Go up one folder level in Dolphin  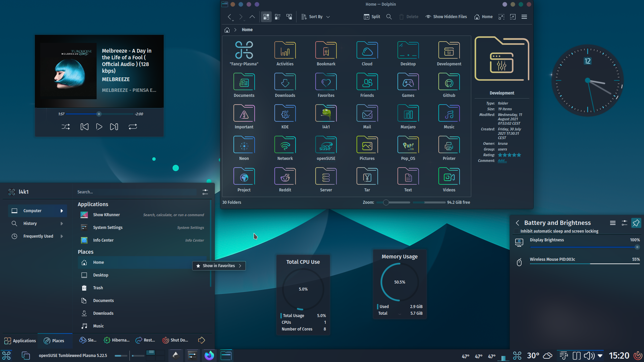252,17
